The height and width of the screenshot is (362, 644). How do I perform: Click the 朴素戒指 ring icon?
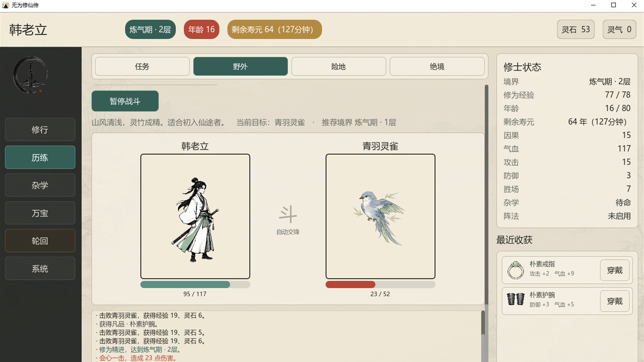516,270
